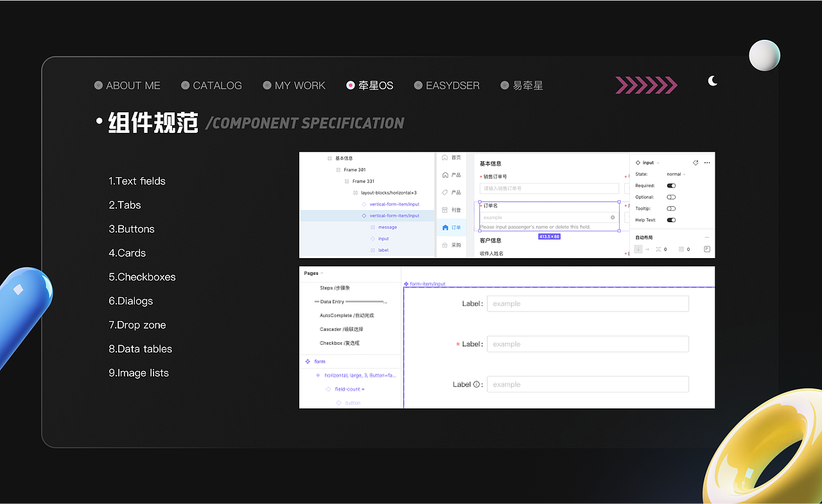Click the 采购 shopping bag icon
Screen dimensions: 822x504
click(446, 245)
